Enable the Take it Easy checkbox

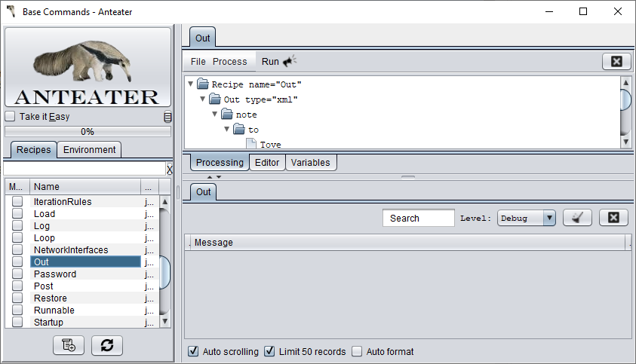point(10,116)
